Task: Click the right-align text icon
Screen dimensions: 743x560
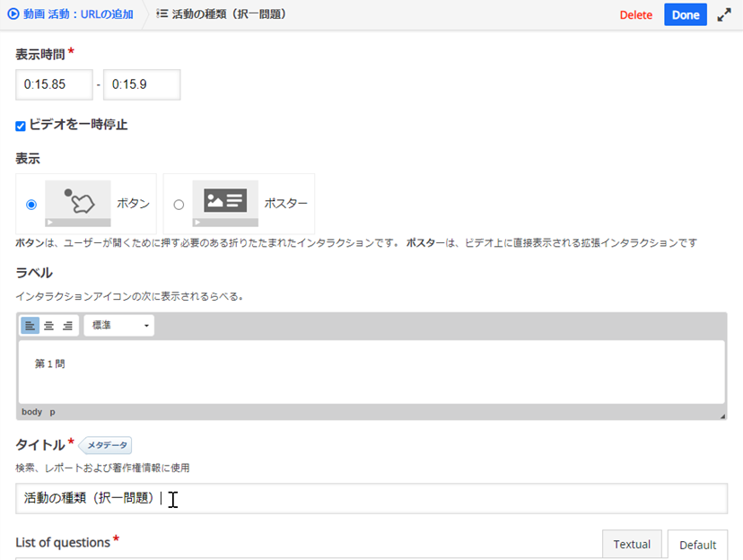Action: point(68,326)
